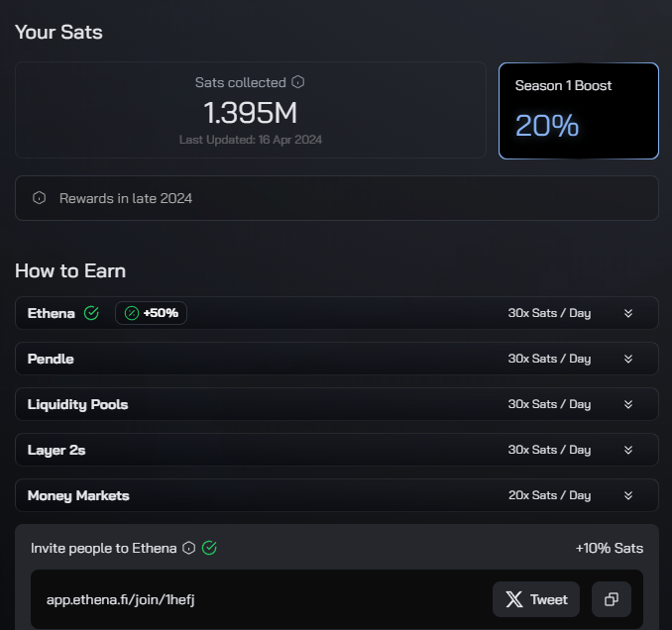
Task: Tweet the referral link
Action: click(536, 599)
